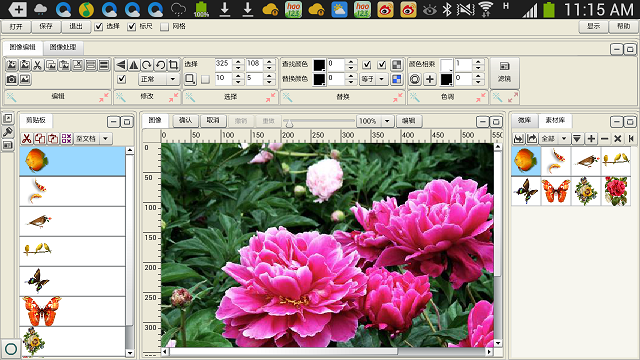Switch to the 微库 tab

(x=524, y=120)
